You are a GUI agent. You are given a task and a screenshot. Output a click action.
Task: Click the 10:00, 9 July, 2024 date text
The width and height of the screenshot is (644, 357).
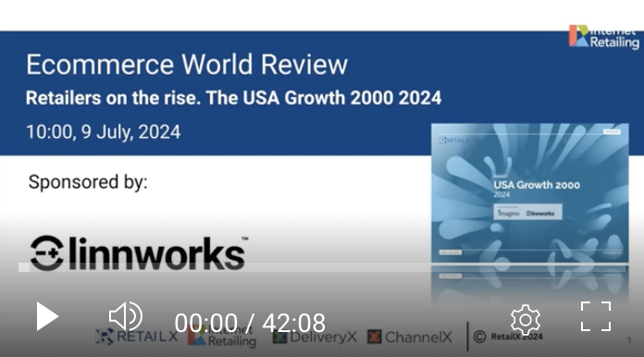tap(103, 132)
